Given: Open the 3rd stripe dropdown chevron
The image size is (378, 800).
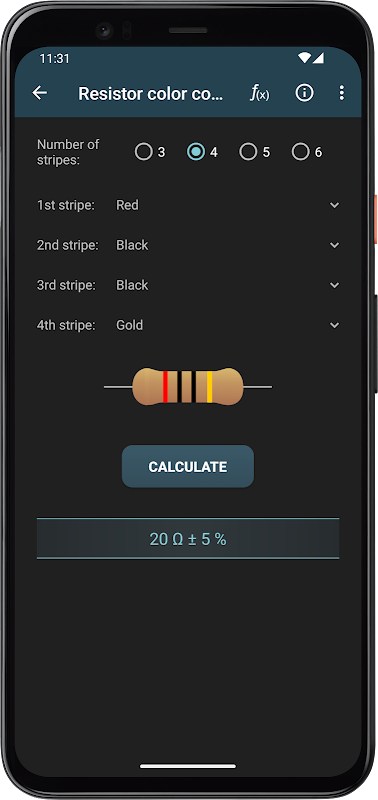Looking at the screenshot, I should tap(334, 285).
